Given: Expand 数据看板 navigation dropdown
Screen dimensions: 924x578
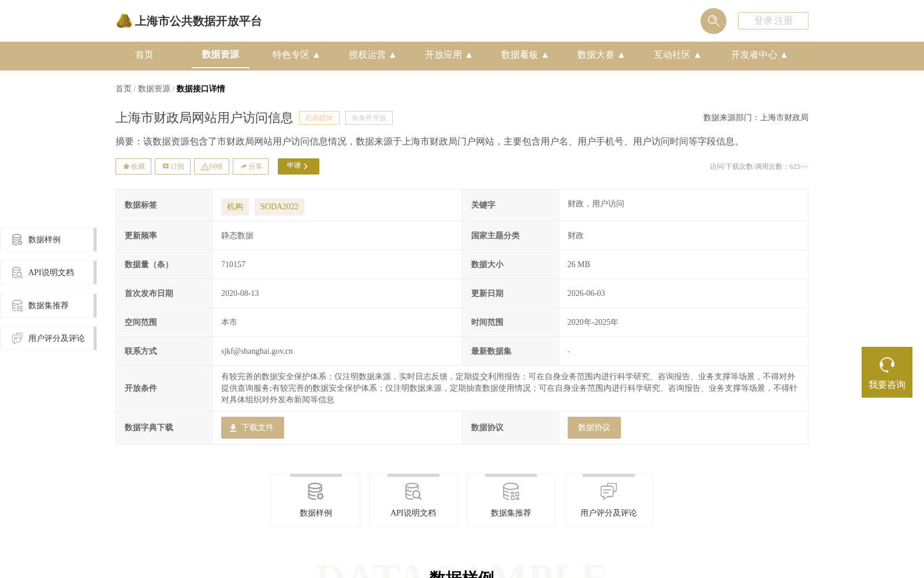Looking at the screenshot, I should pyautogui.click(x=525, y=55).
